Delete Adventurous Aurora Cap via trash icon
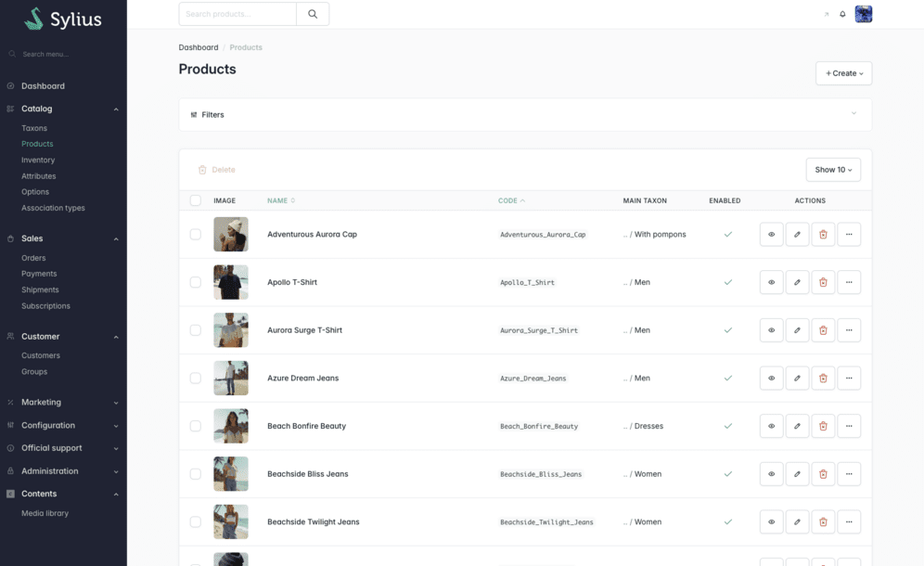This screenshot has width=924, height=566. point(823,234)
